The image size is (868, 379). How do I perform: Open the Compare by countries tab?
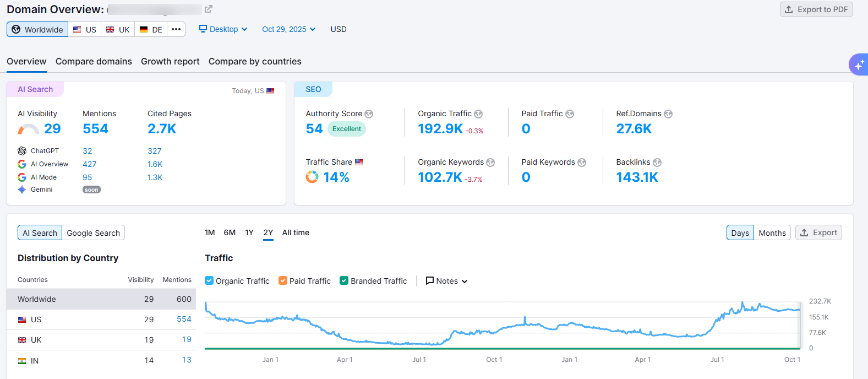click(x=255, y=61)
